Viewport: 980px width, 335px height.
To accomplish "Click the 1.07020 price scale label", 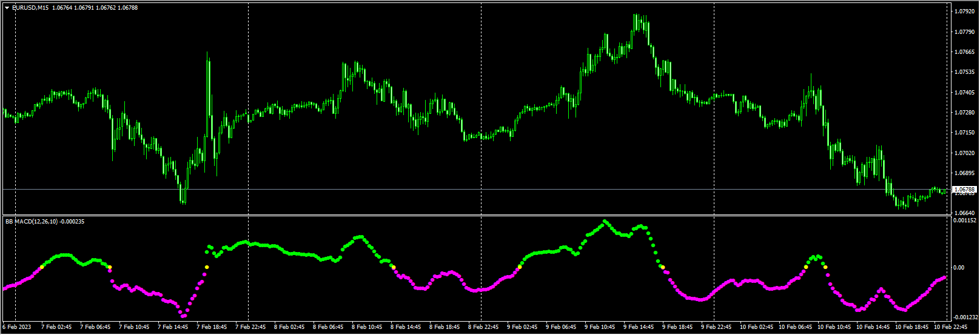I will pos(964,153).
